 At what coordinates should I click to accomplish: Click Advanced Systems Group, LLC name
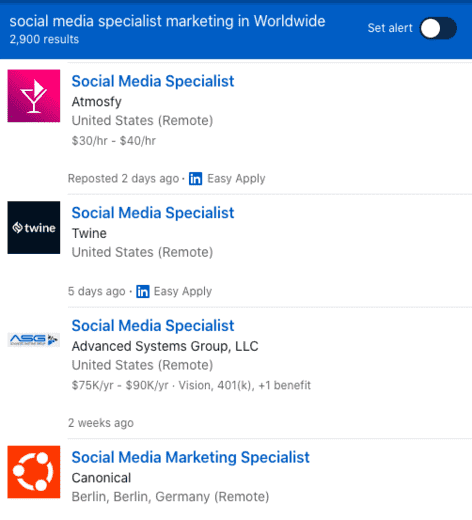coord(165,346)
